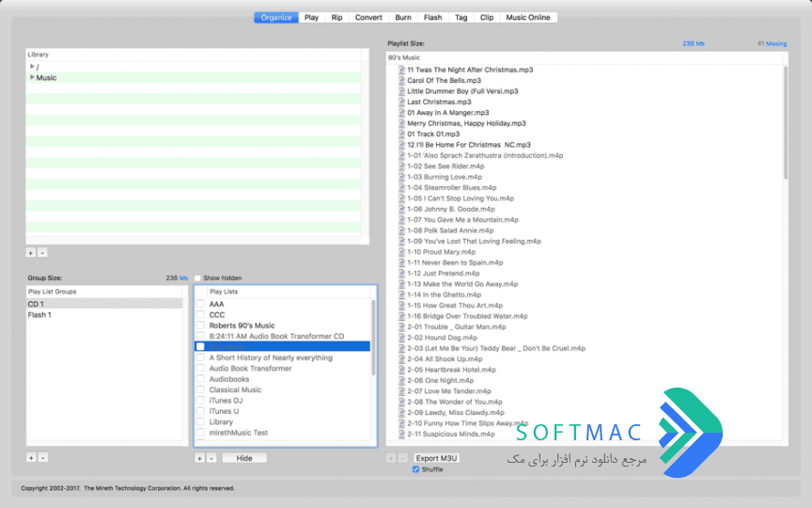Select 1-16 Bridge Over Troubled Water.m4p

tap(467, 316)
